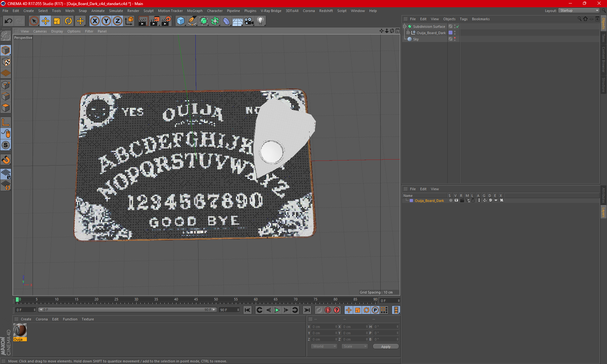Viewport: 607px width, 364px height.
Task: Add a Cube primitive object
Action: pos(181,21)
